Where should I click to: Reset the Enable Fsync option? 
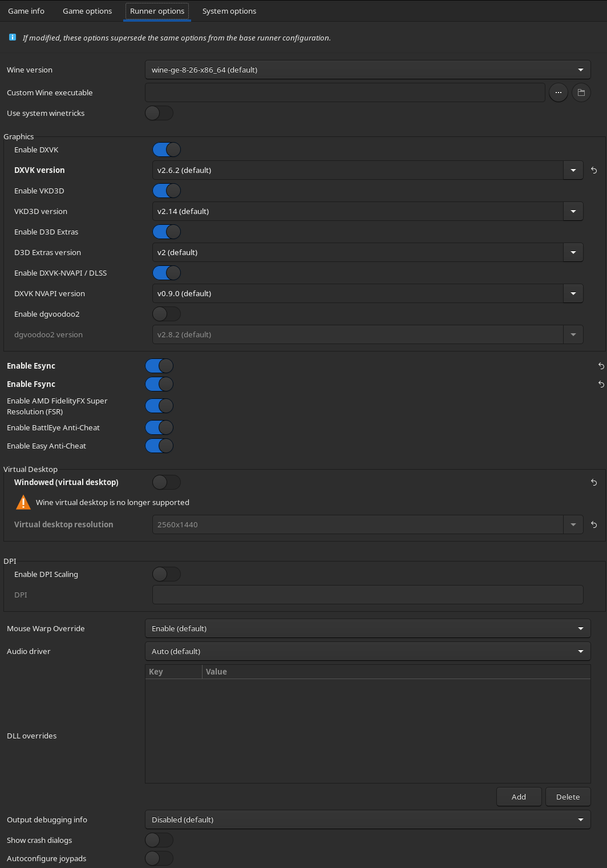[601, 384]
